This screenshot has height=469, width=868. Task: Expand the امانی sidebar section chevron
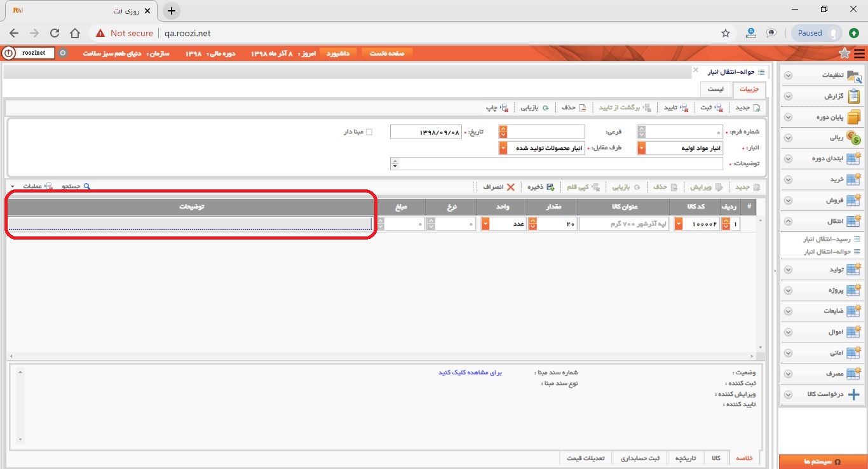point(788,353)
